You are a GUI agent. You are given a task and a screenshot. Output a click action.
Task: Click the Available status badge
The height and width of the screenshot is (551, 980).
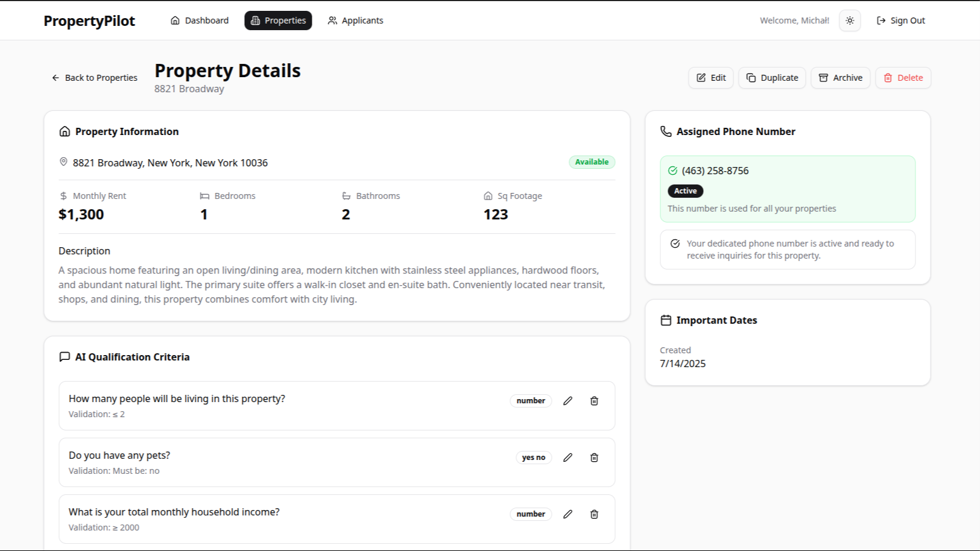(592, 162)
